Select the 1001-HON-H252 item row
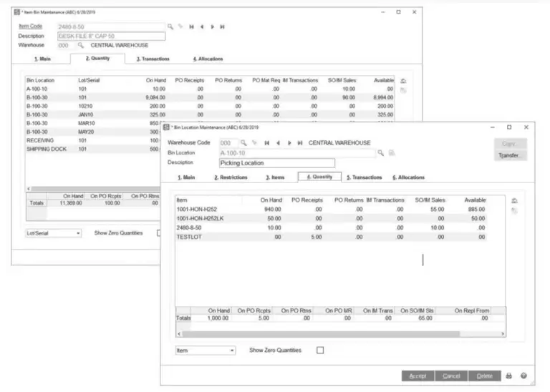This screenshot has height=392, width=550. click(x=197, y=209)
